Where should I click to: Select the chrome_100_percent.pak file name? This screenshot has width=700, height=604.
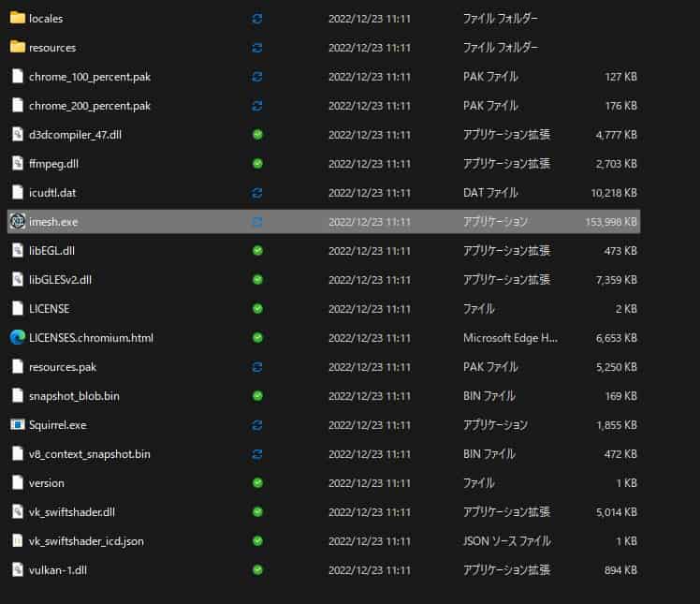click(x=89, y=77)
